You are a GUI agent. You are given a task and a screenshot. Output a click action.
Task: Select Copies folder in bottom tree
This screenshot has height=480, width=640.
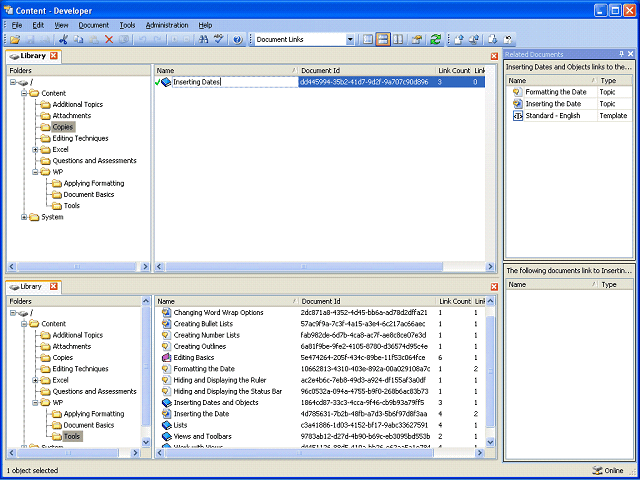(x=62, y=358)
